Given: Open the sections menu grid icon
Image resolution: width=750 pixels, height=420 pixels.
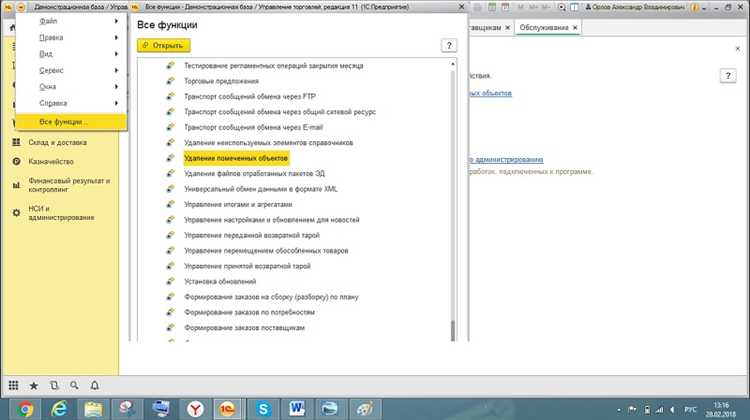Looking at the screenshot, I should pos(13,385).
